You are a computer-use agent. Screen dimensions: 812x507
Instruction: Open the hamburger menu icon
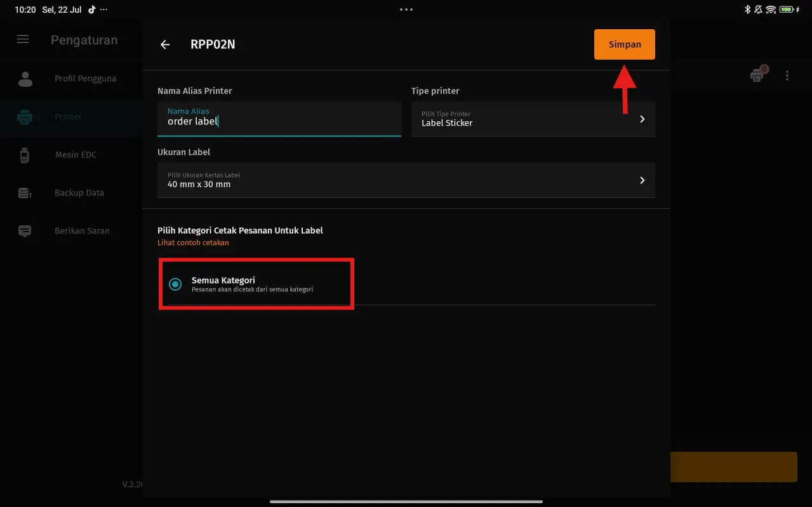(23, 39)
